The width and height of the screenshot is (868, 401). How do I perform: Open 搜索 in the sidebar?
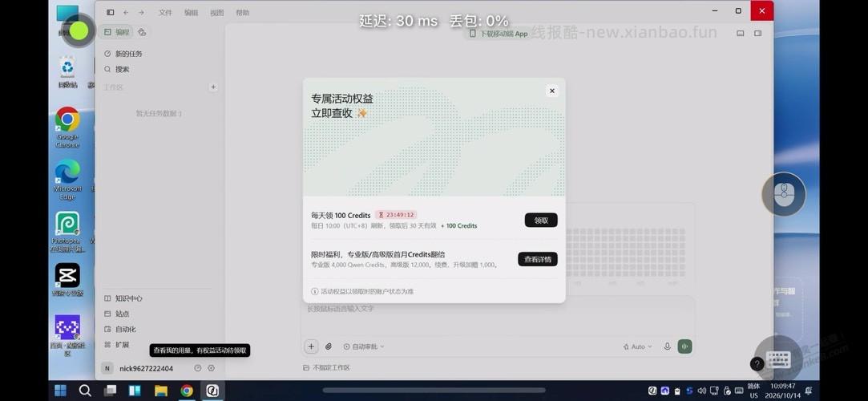point(117,69)
